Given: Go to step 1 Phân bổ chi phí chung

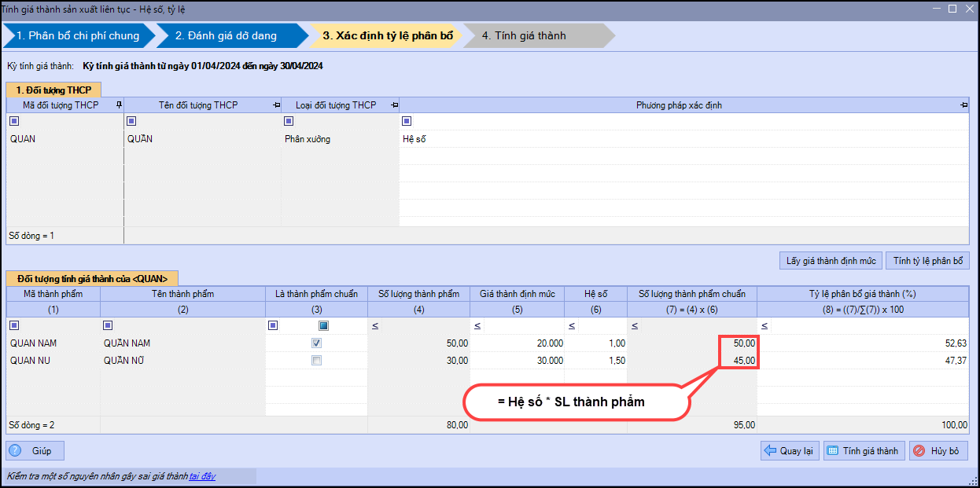Looking at the screenshot, I should [x=77, y=35].
